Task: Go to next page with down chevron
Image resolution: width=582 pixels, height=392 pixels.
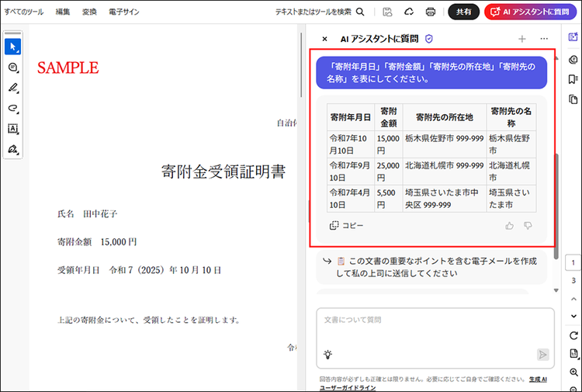Action: (x=573, y=314)
